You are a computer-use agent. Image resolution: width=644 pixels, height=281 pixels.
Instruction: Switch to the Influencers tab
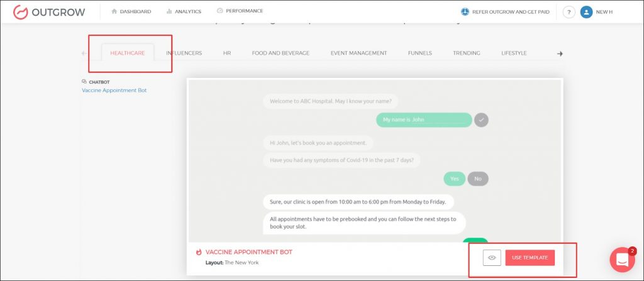184,53
